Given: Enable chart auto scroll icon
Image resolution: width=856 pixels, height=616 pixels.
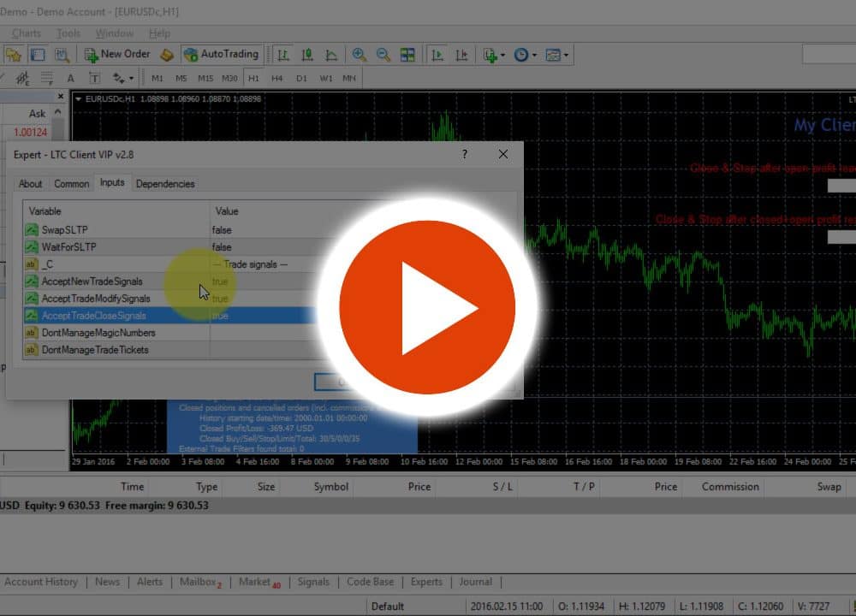Looking at the screenshot, I should pos(437,55).
